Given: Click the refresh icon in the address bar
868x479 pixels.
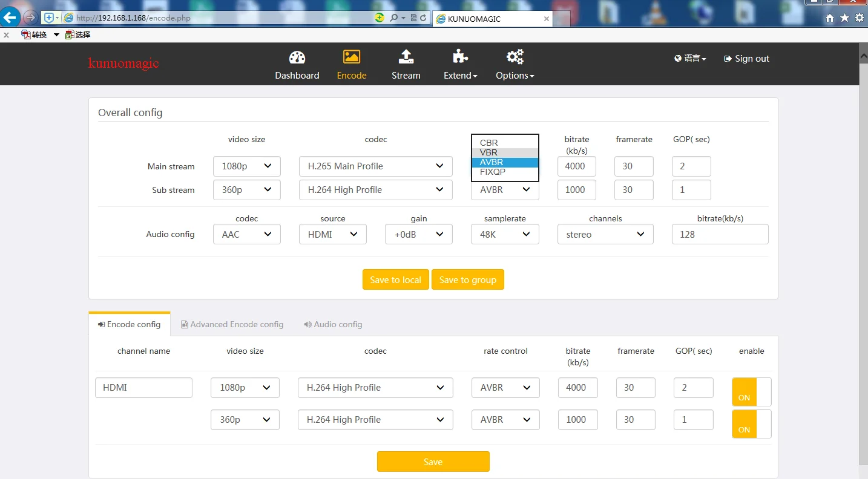Looking at the screenshot, I should click(423, 18).
